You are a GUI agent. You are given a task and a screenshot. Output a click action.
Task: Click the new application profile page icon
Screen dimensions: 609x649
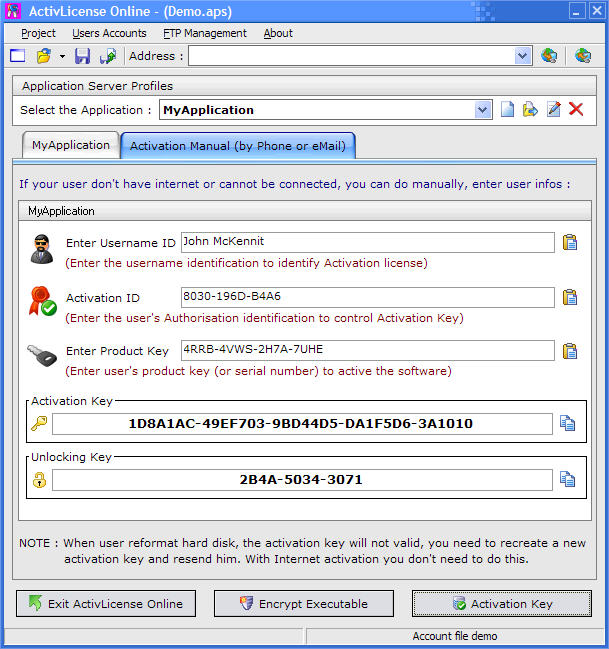pos(507,109)
